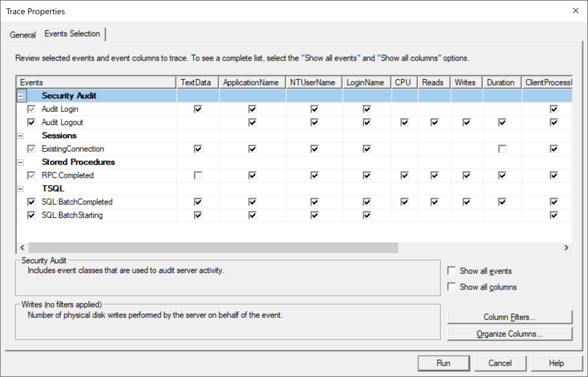
Task: Collapse the Security Audit event category
Action: point(21,96)
